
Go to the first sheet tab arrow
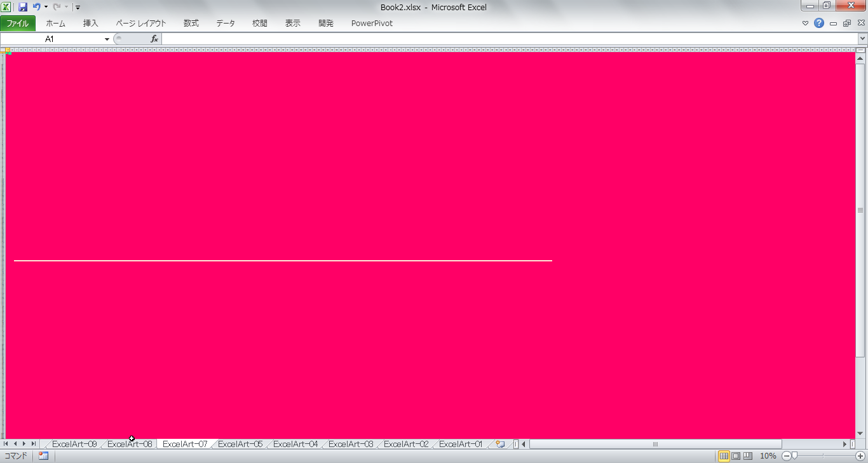(6, 444)
